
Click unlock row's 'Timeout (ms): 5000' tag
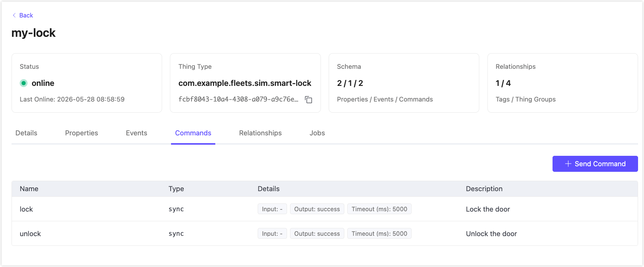pos(379,234)
